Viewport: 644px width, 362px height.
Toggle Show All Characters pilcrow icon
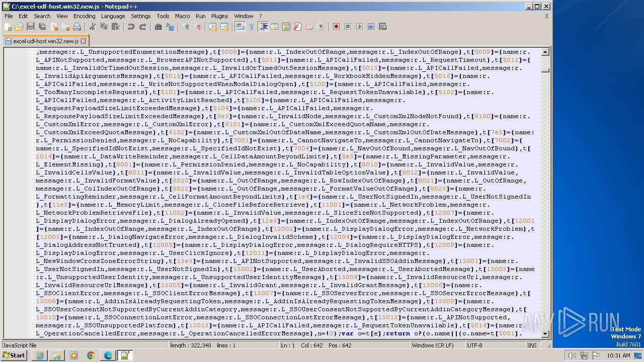tap(251, 27)
